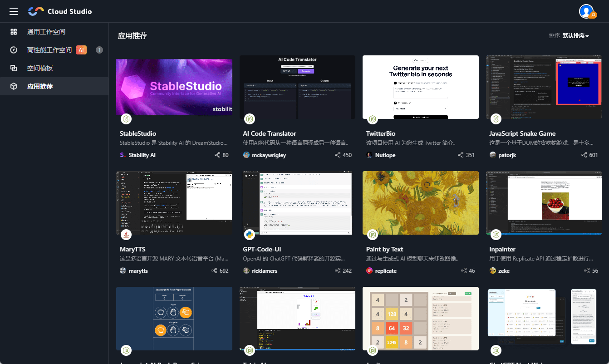
Task: Click the Twitter bio generator thumbnail
Action: pyautogui.click(x=421, y=87)
